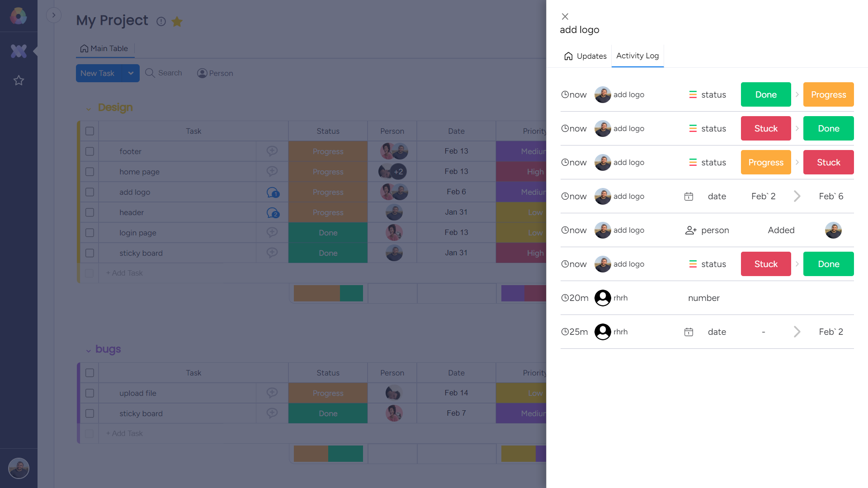
Task: Expand bugs group collapse arrow
Action: tap(88, 350)
